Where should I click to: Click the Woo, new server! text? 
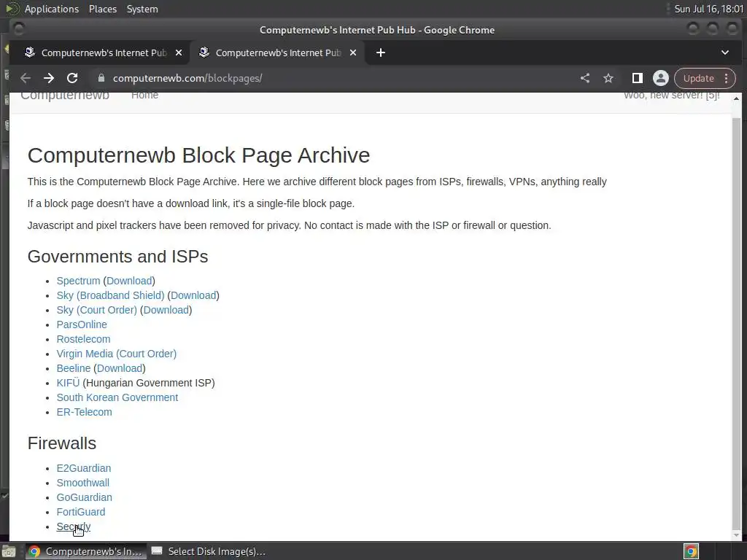pos(672,96)
